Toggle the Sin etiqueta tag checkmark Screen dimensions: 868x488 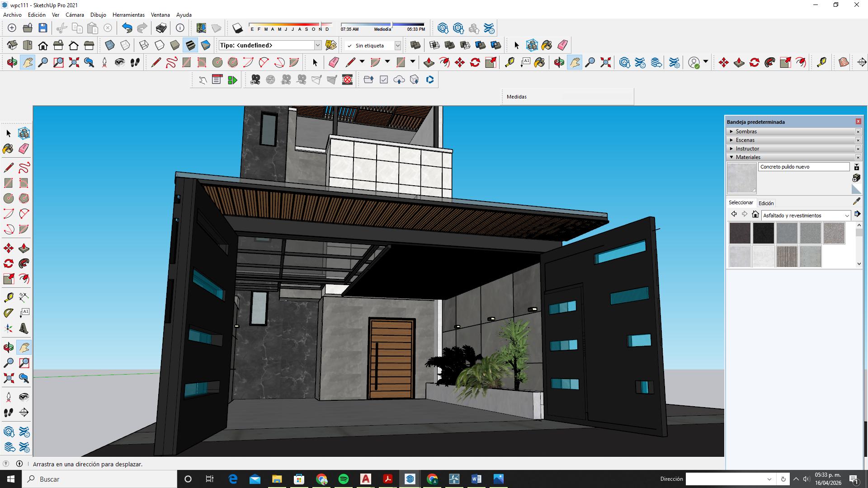(x=349, y=46)
